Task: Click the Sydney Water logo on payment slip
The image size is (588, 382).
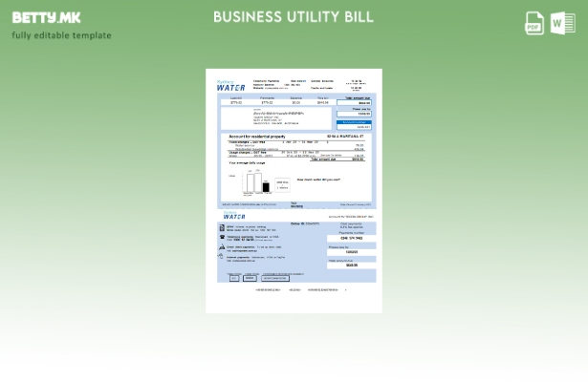Action: point(234,215)
